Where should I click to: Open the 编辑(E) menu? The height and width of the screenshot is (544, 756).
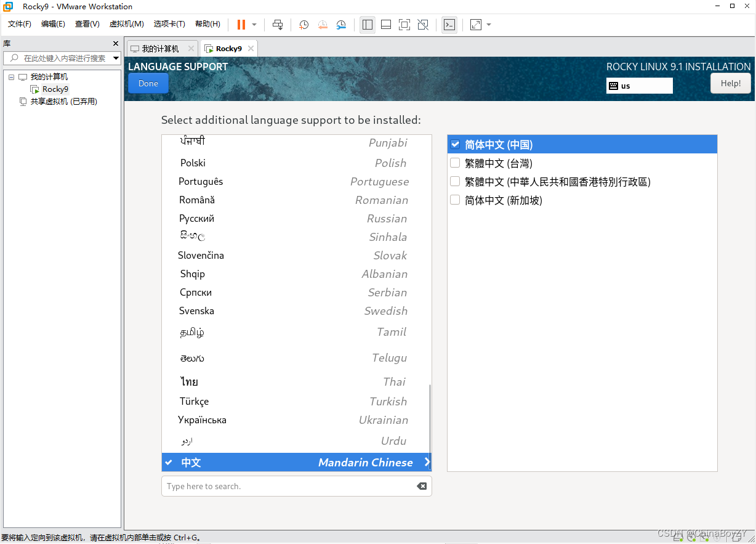(x=53, y=24)
